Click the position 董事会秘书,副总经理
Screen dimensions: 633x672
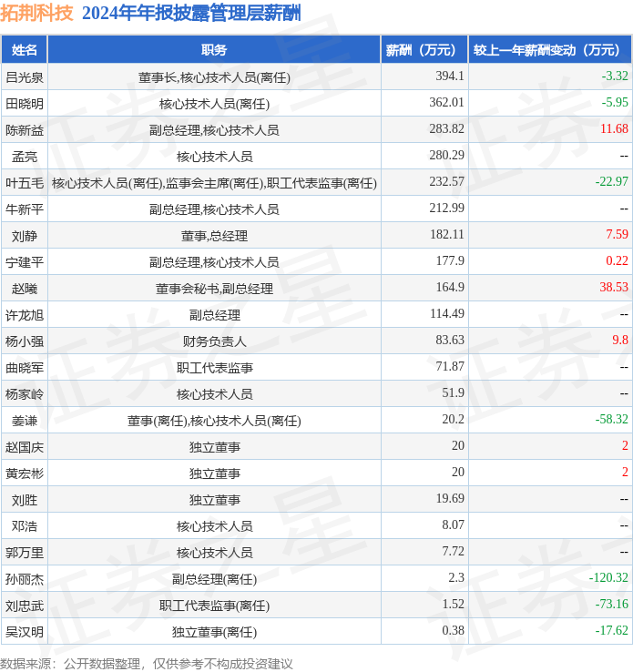coord(214,289)
